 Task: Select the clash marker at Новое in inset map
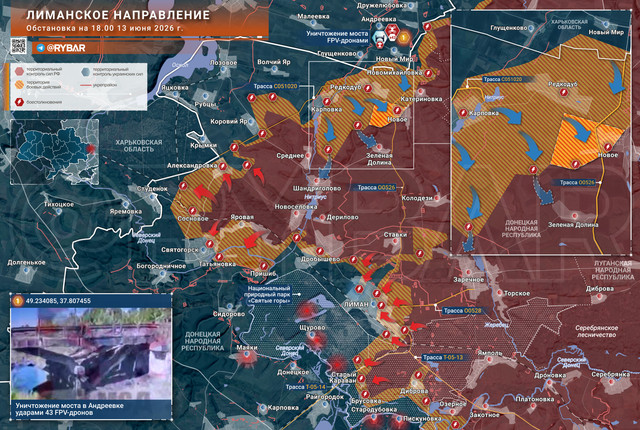point(608,147)
